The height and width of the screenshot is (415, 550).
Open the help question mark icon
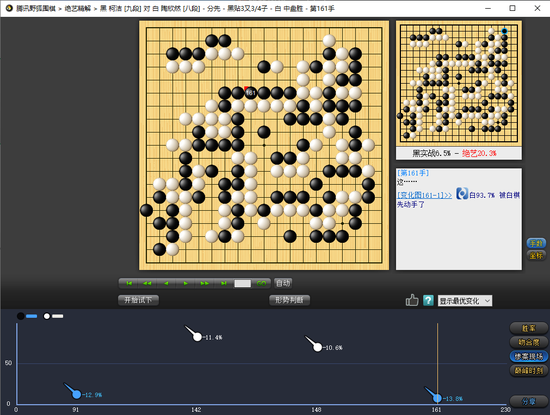click(428, 300)
